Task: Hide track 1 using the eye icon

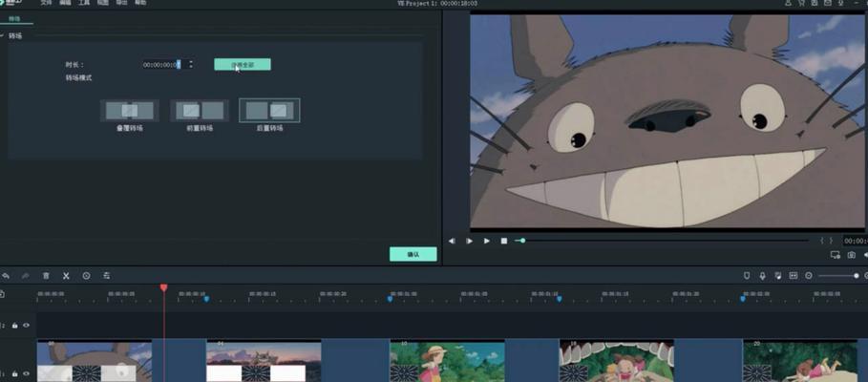Action: [26, 373]
